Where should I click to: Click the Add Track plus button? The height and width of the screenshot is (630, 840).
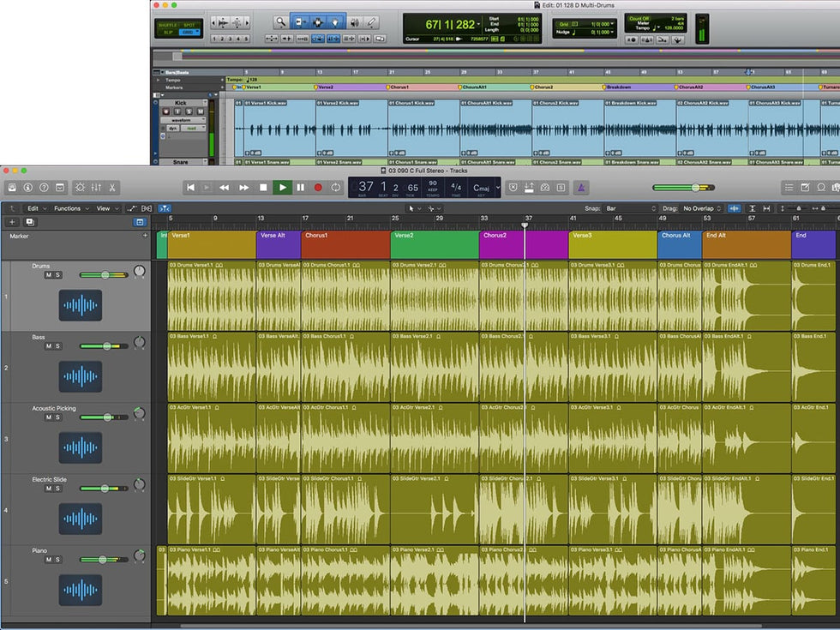pyautogui.click(x=12, y=222)
